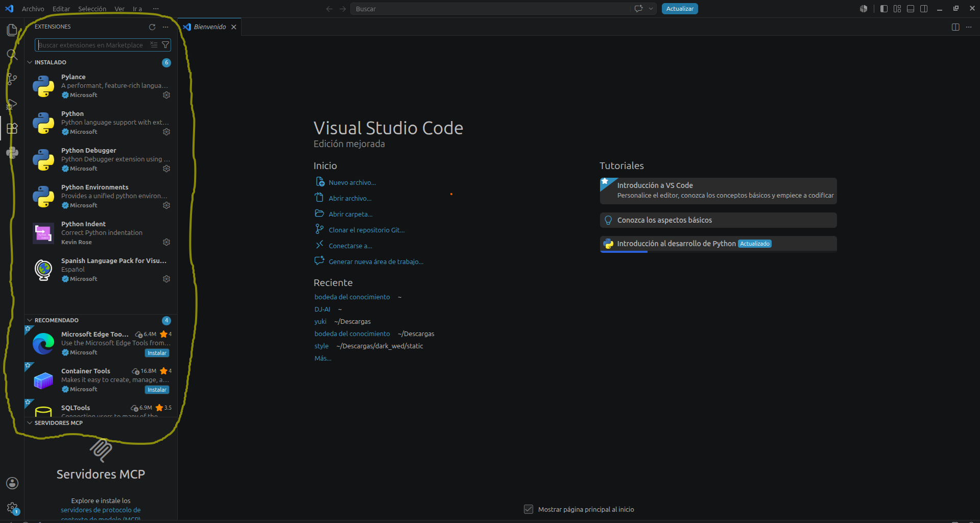Screen dimensions: 980x523
Task: Open the Python view in the activity bar
Action: click(12, 153)
